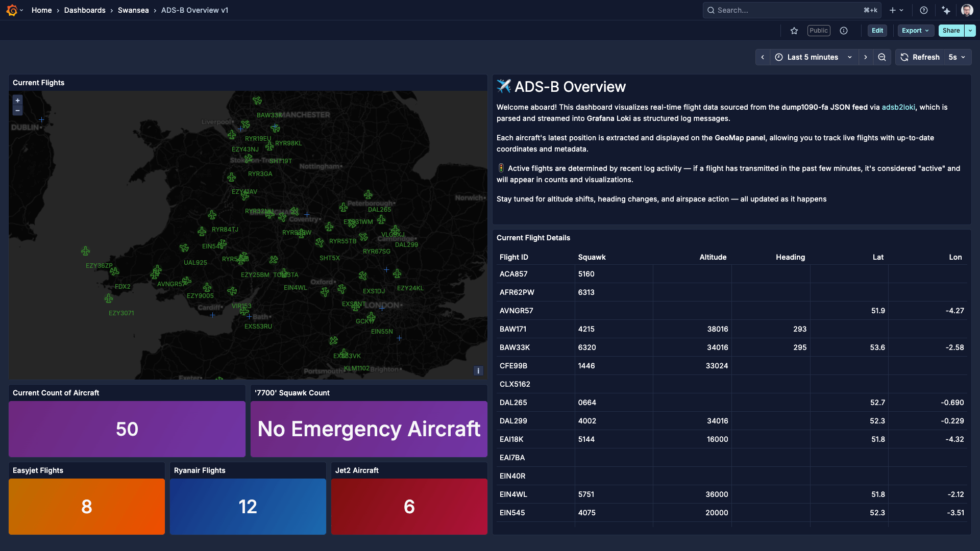Shift time range back with left arrow

click(762, 57)
